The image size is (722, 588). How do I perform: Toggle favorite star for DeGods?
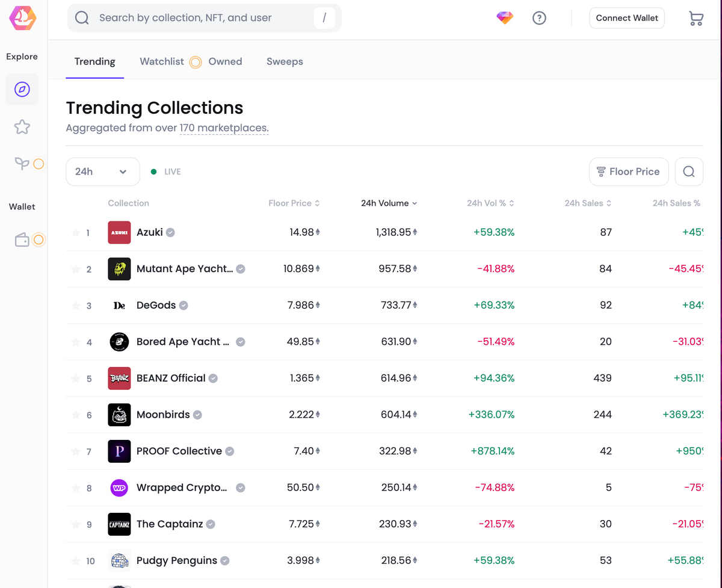76,306
